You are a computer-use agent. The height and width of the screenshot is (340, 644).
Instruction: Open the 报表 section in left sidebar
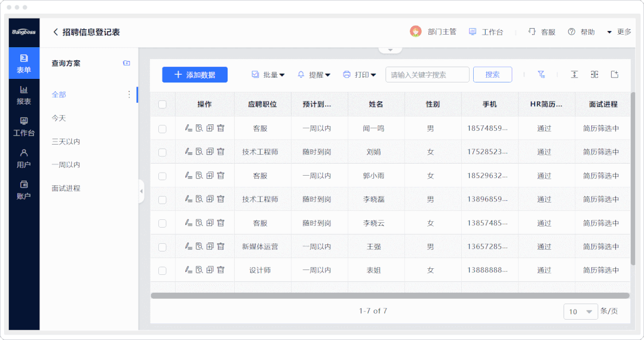coord(24,96)
